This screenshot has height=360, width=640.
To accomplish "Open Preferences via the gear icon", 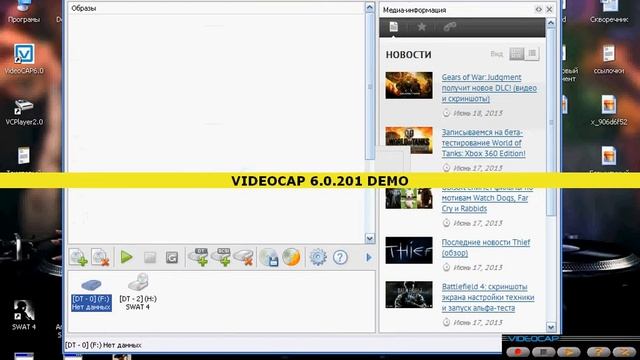I will click(x=318, y=257).
